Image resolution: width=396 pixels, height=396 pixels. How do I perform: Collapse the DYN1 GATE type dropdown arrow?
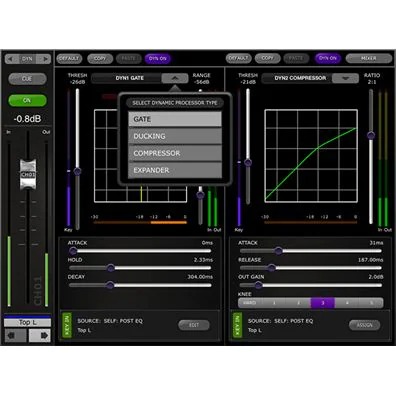point(175,78)
